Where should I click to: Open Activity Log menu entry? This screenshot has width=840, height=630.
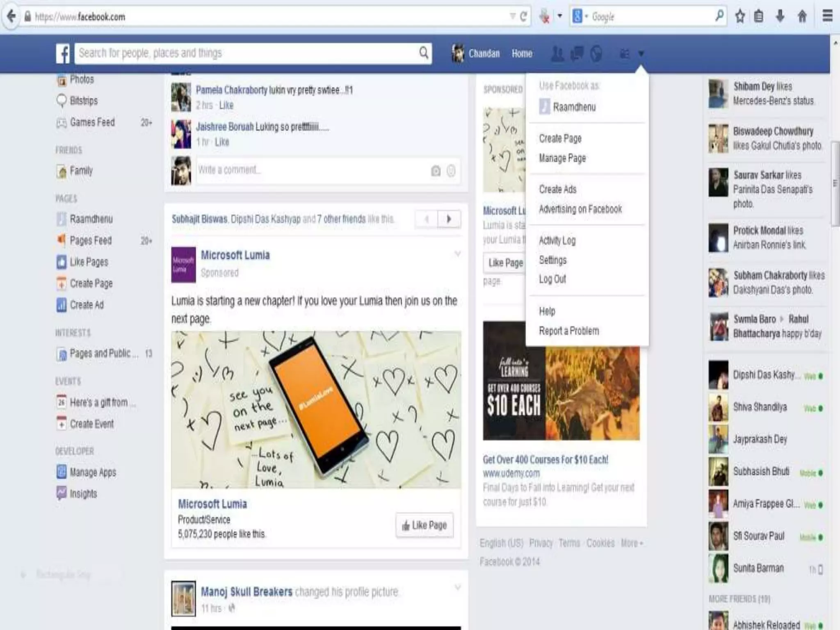pos(557,240)
